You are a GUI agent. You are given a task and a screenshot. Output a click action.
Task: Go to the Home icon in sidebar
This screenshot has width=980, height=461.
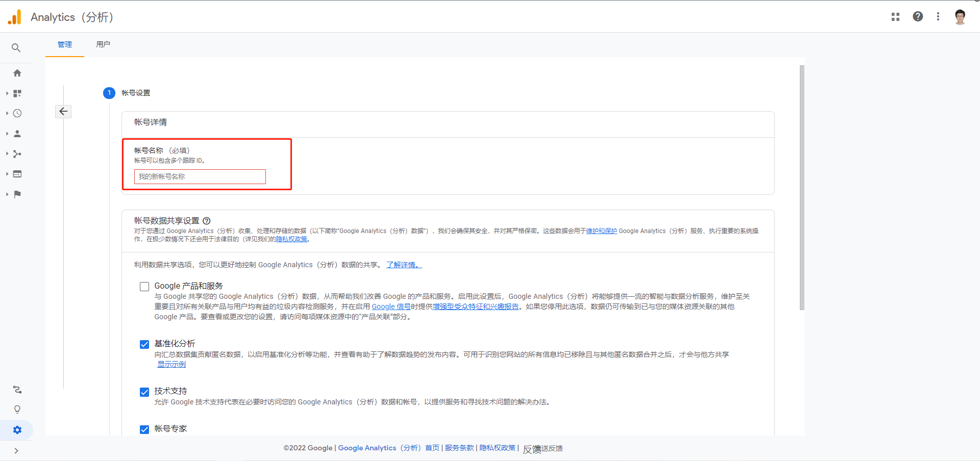coord(17,73)
